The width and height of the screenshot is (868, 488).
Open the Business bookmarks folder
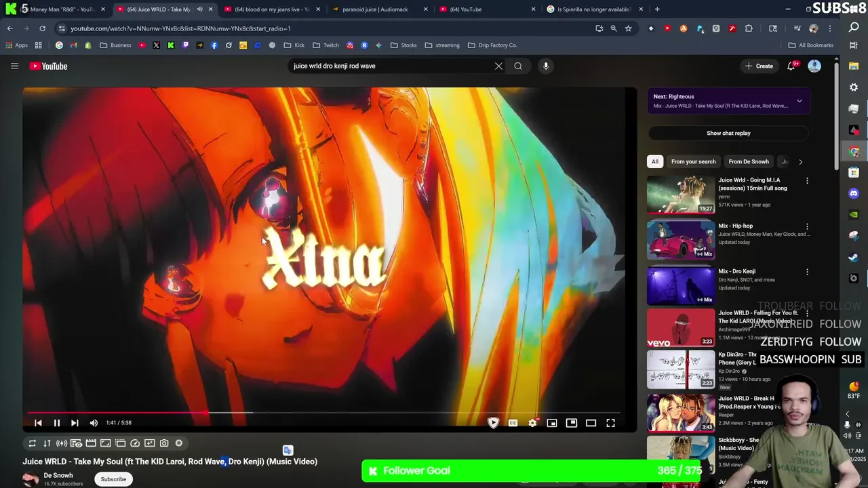[x=115, y=45]
